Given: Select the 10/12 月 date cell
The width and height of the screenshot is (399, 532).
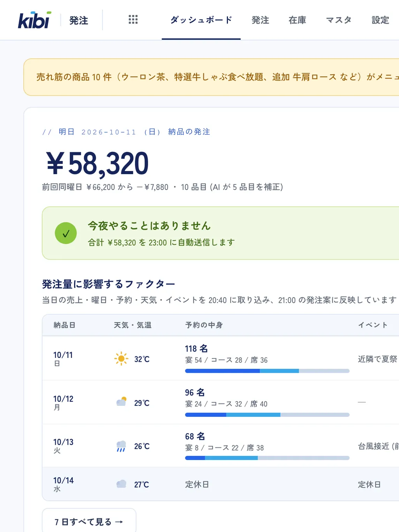Looking at the screenshot, I should [63, 402].
